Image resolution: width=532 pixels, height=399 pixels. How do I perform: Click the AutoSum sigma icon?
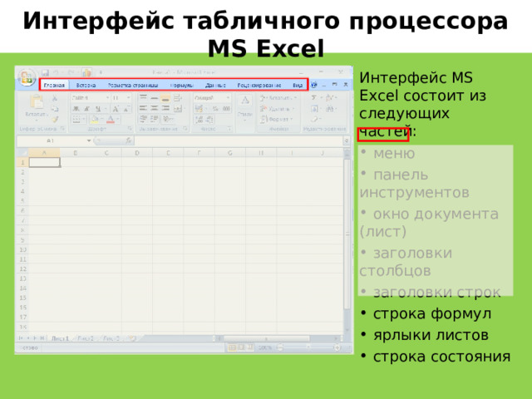click(314, 98)
